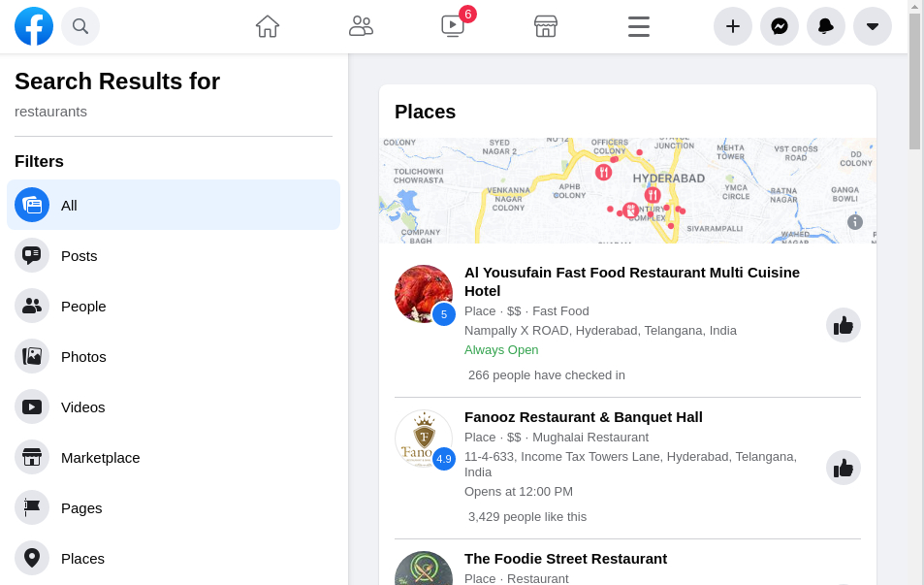This screenshot has width=924, height=585.
Task: Open the Facebook home icon
Action: click(268, 26)
